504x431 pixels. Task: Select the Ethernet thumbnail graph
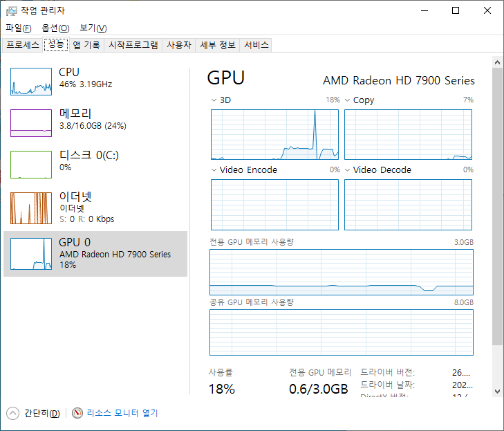[31, 208]
